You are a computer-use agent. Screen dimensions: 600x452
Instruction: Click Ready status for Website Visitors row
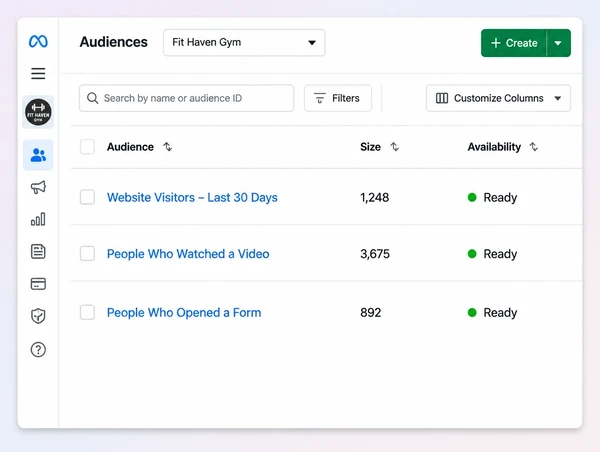point(492,197)
